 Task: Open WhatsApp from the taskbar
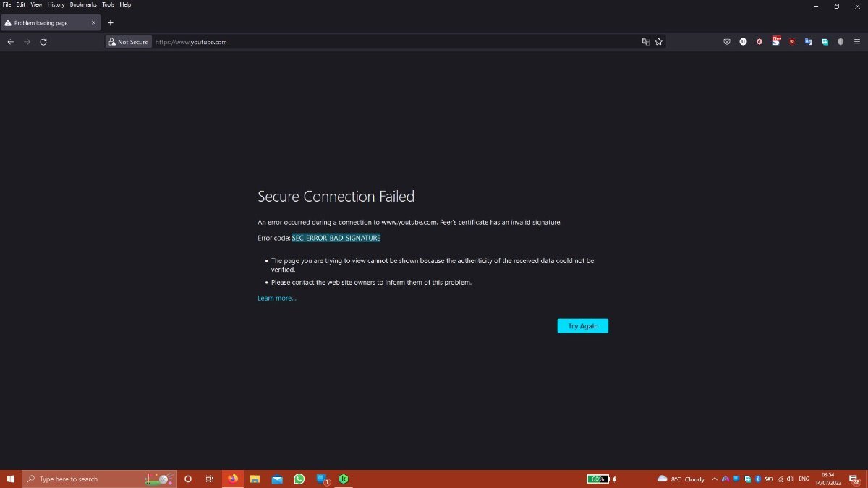(x=299, y=479)
